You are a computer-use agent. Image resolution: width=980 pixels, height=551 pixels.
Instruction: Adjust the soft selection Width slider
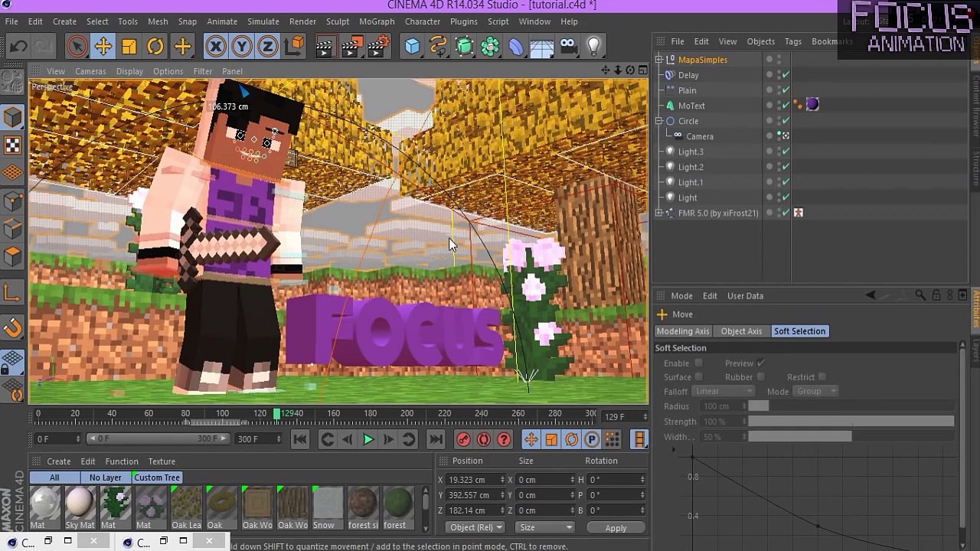[851, 437]
